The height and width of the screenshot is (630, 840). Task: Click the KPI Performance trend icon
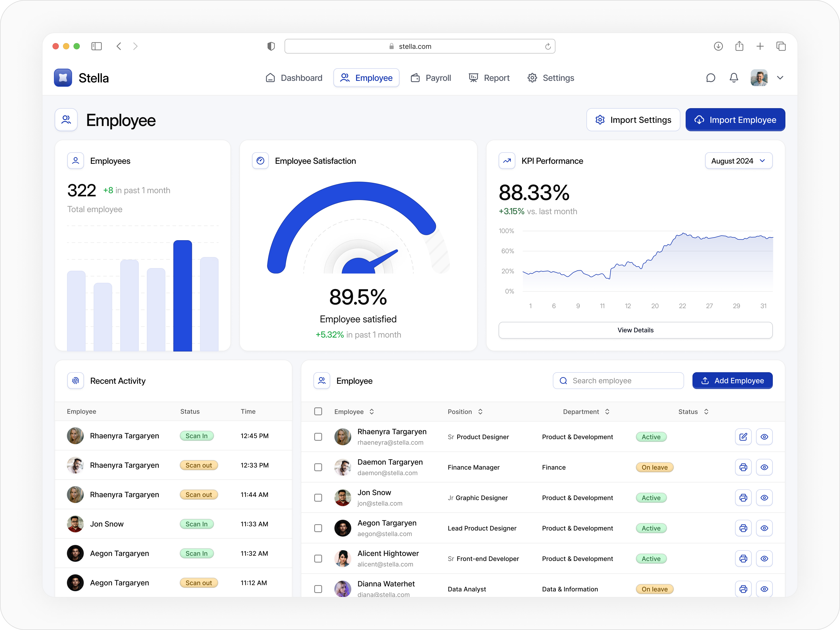[x=507, y=161]
